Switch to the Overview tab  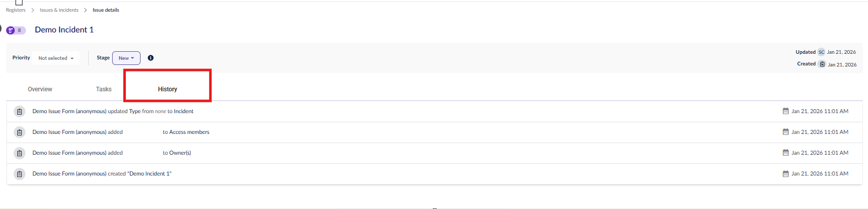tap(40, 89)
